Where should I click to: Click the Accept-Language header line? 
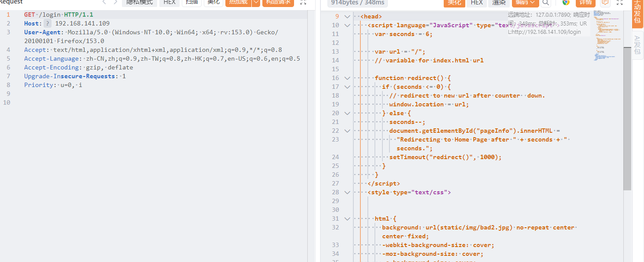(x=162, y=58)
